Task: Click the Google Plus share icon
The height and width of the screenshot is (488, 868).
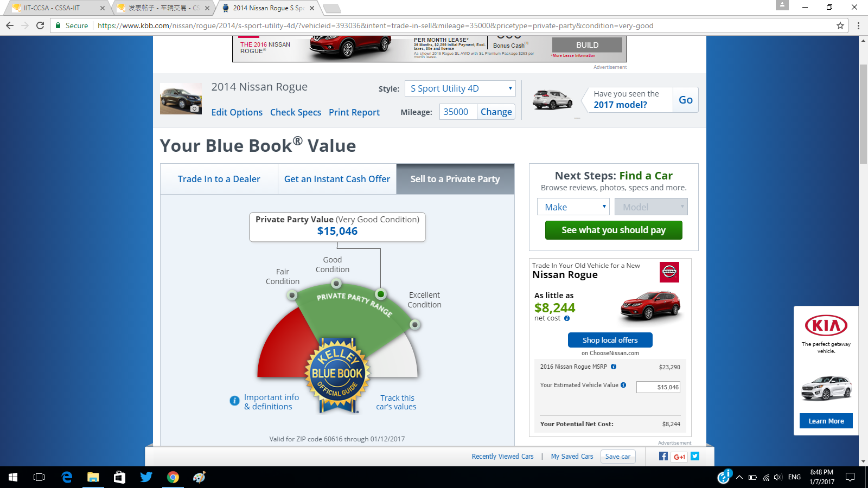Action: (679, 457)
